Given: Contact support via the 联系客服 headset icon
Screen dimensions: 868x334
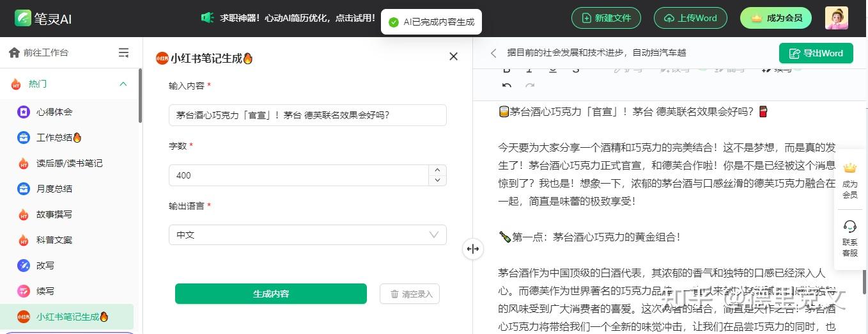Looking at the screenshot, I should [849, 238].
